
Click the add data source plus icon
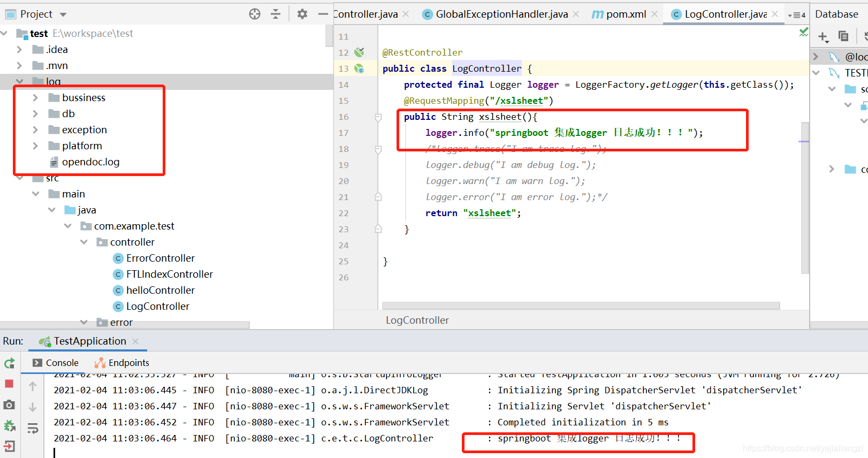823,36
